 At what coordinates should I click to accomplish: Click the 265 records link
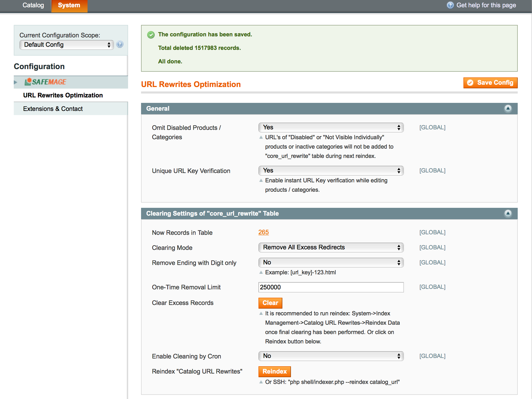point(263,232)
